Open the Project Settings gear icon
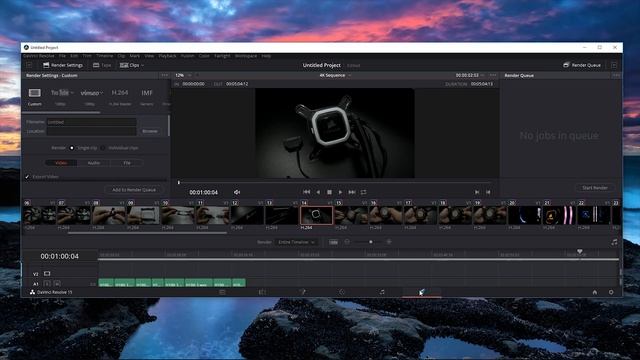640x360 pixels. point(611,292)
